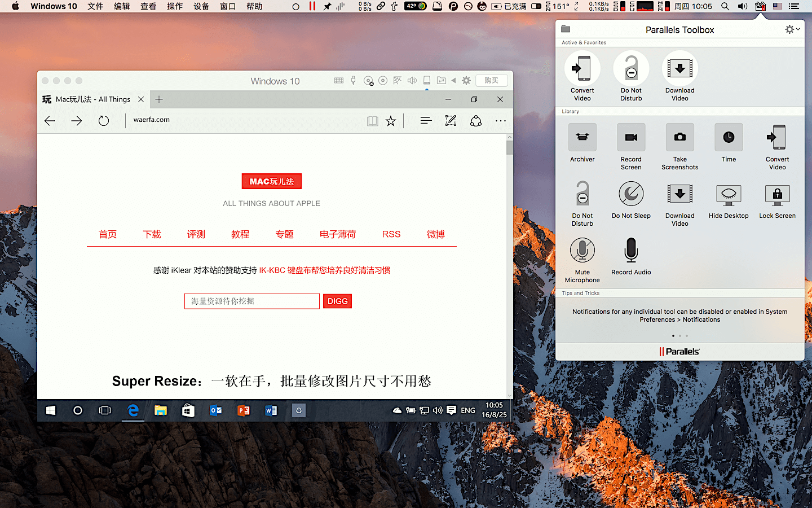The image size is (812, 508).
Task: Open Spotlight search in Mac menu bar
Action: (725, 6)
